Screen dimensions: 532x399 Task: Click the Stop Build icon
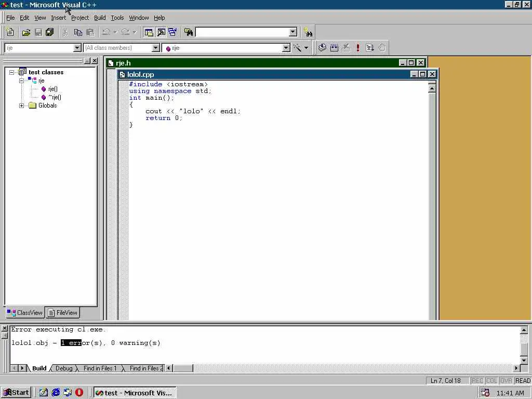[x=345, y=47]
